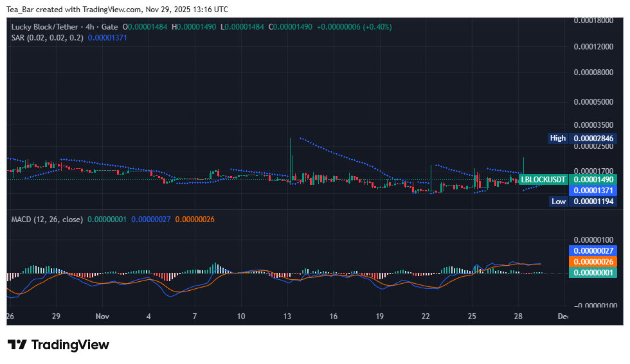The image size is (630, 364).
Task: Click the low price value 0.00001194
Action: [593, 202]
